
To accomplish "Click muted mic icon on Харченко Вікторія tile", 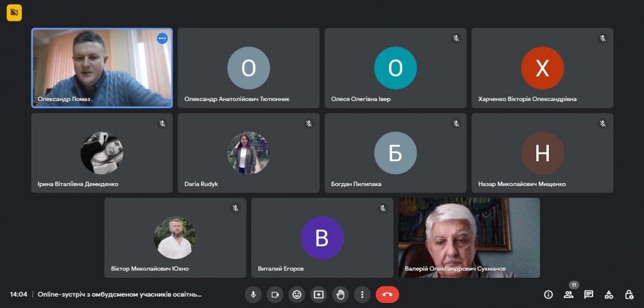I will coord(603,38).
